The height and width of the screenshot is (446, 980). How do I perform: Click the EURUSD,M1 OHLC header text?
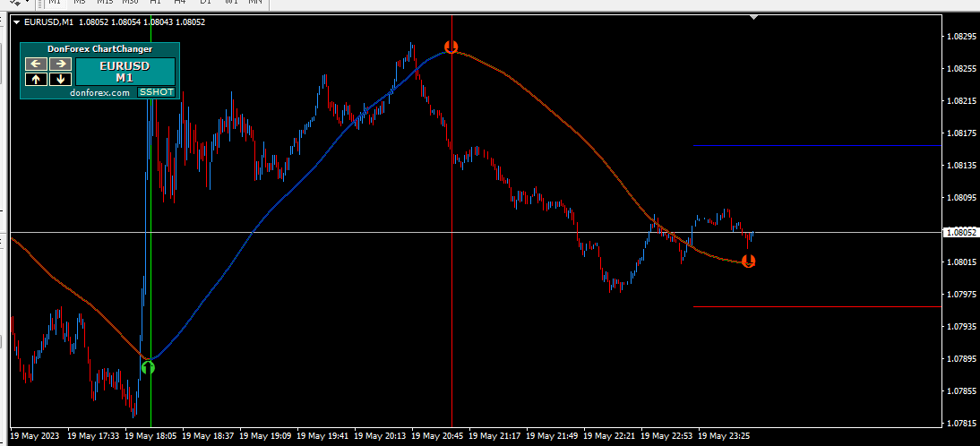[115, 21]
